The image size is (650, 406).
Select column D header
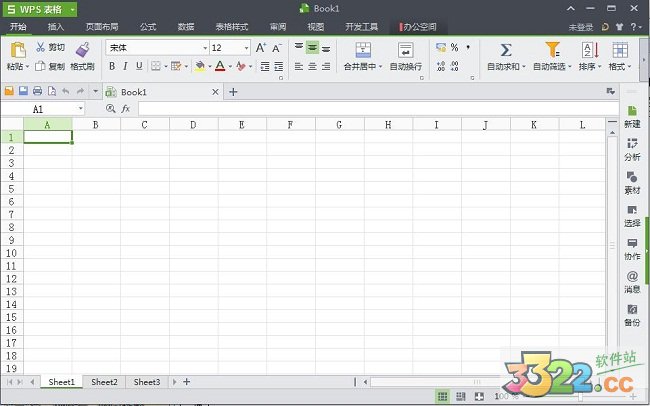coord(193,124)
